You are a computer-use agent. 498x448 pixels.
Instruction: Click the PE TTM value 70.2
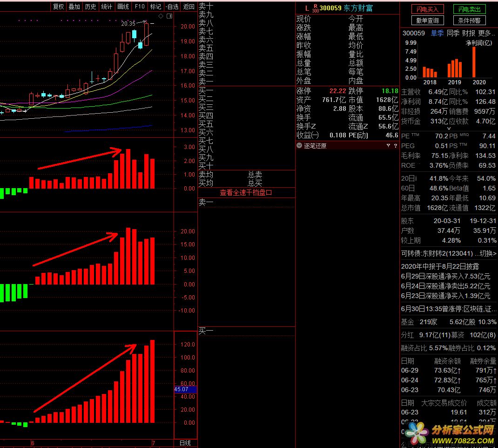point(442,136)
